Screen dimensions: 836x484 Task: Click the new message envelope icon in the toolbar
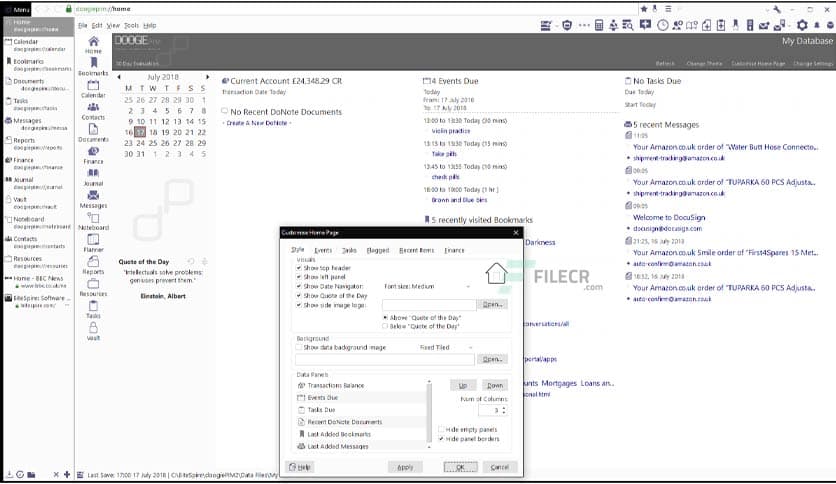(764, 25)
